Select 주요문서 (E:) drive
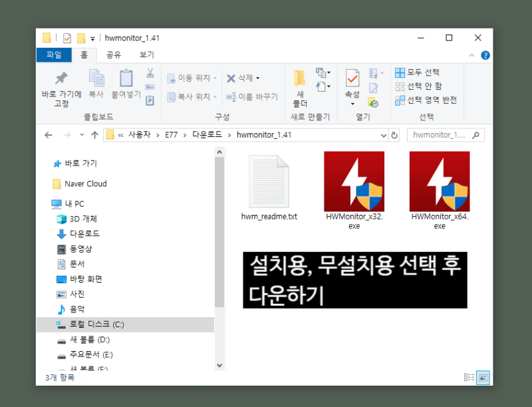 85,354
